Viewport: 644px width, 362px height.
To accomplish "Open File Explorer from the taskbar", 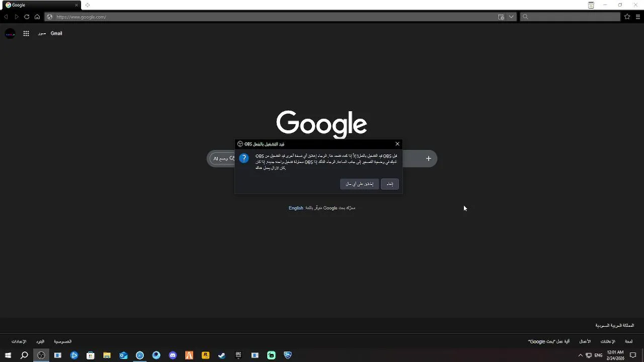I will point(107,355).
